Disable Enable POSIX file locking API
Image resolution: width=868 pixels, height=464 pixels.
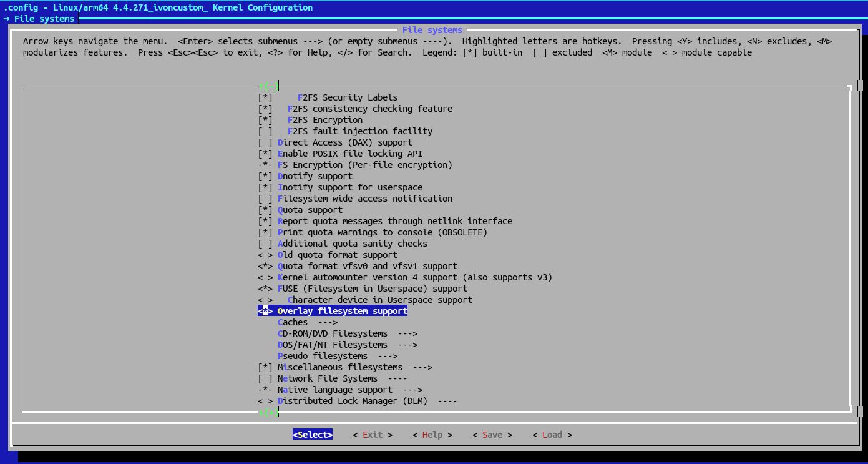266,154
